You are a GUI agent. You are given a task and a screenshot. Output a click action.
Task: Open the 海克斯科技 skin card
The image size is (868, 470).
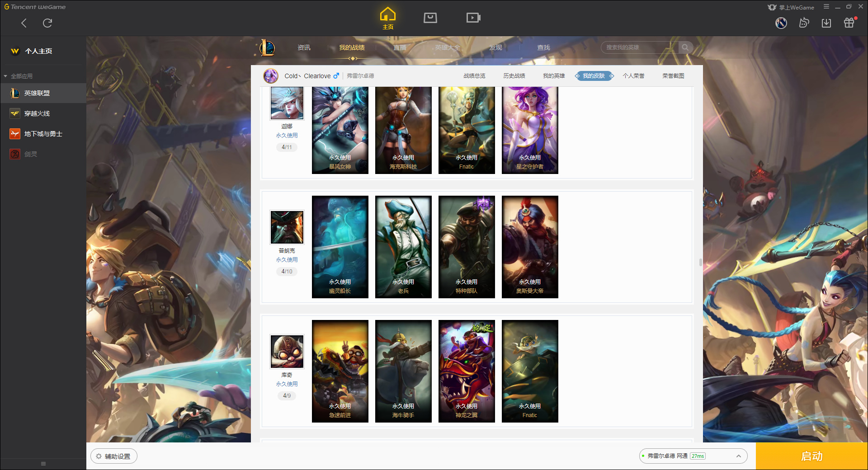[x=403, y=130]
